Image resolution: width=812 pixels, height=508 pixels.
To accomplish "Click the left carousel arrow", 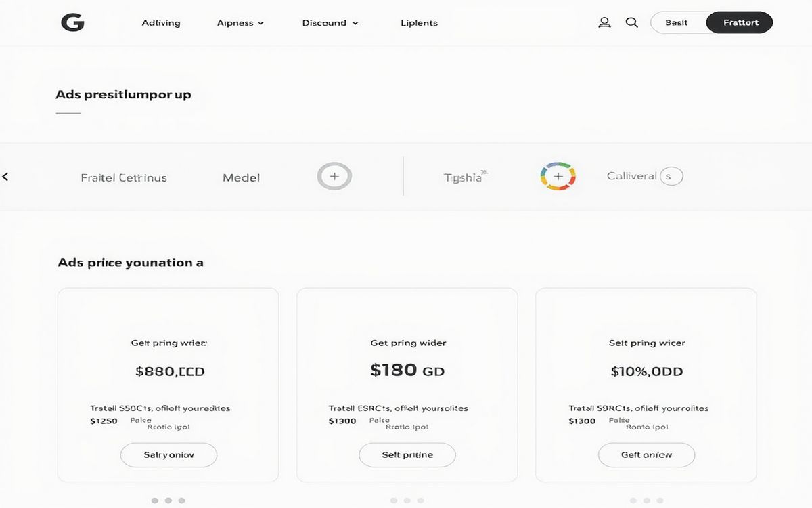I will click(x=5, y=177).
